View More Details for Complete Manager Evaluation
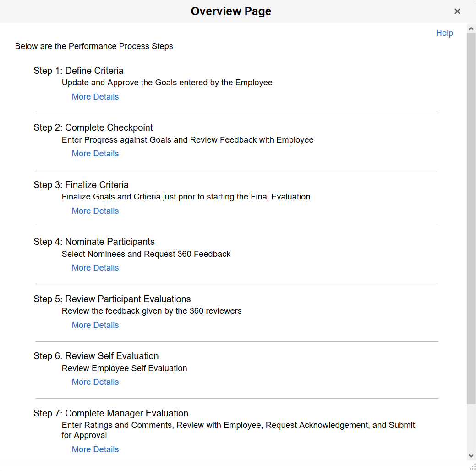This screenshot has width=476, height=471. pyautogui.click(x=95, y=449)
